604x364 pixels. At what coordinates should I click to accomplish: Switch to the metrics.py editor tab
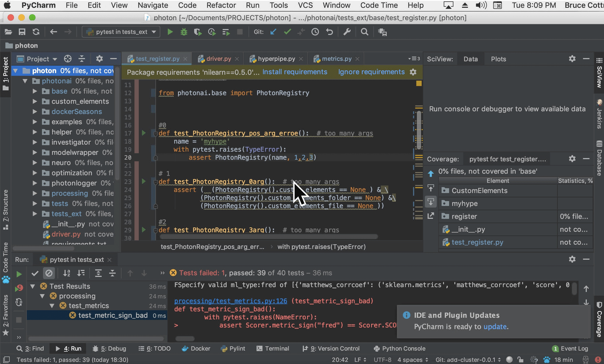click(336, 59)
